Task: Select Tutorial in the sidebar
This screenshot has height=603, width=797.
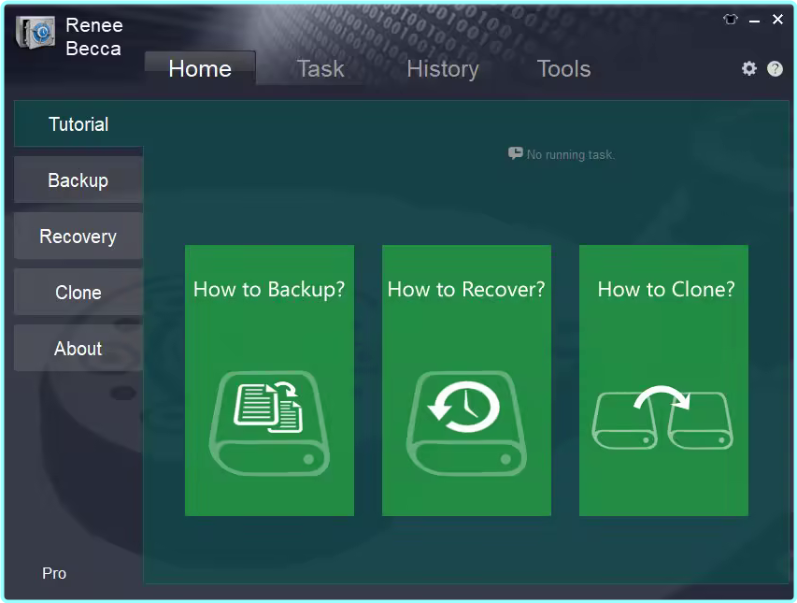Action: click(78, 125)
